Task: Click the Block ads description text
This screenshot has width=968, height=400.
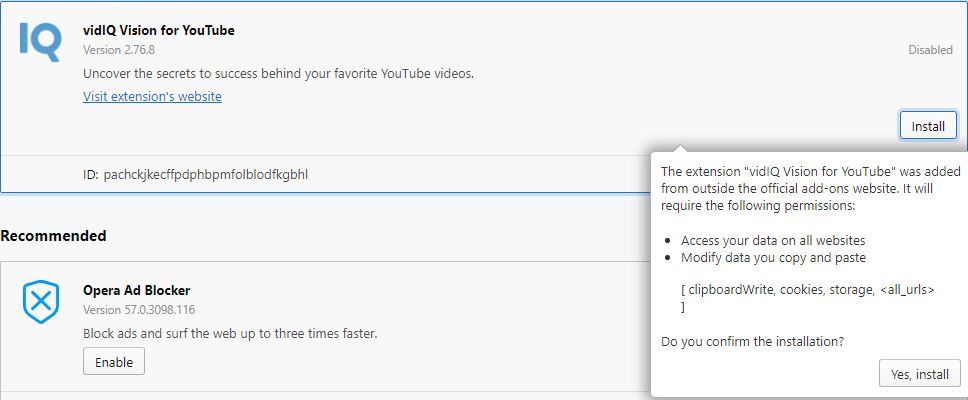Action: pyautogui.click(x=230, y=332)
